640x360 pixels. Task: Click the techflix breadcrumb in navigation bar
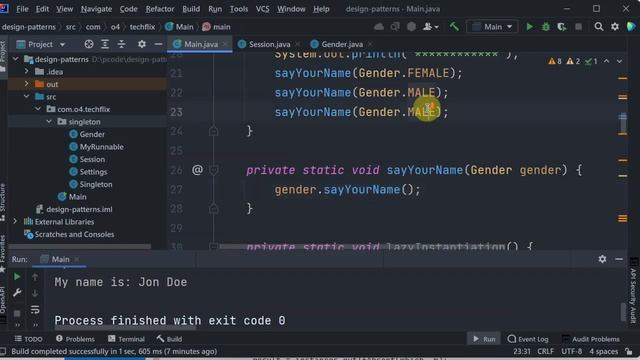(142, 27)
